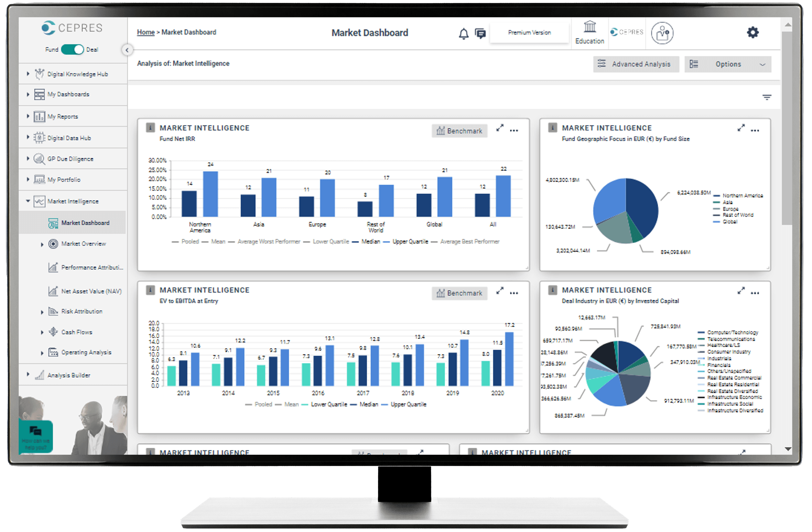This screenshot has width=812, height=532.
Task: Expand EV to EBITDA chart to fullscreen
Action: click(x=500, y=291)
